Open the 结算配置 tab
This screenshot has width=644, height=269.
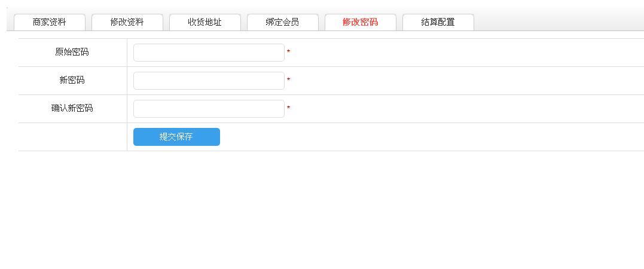coord(438,22)
